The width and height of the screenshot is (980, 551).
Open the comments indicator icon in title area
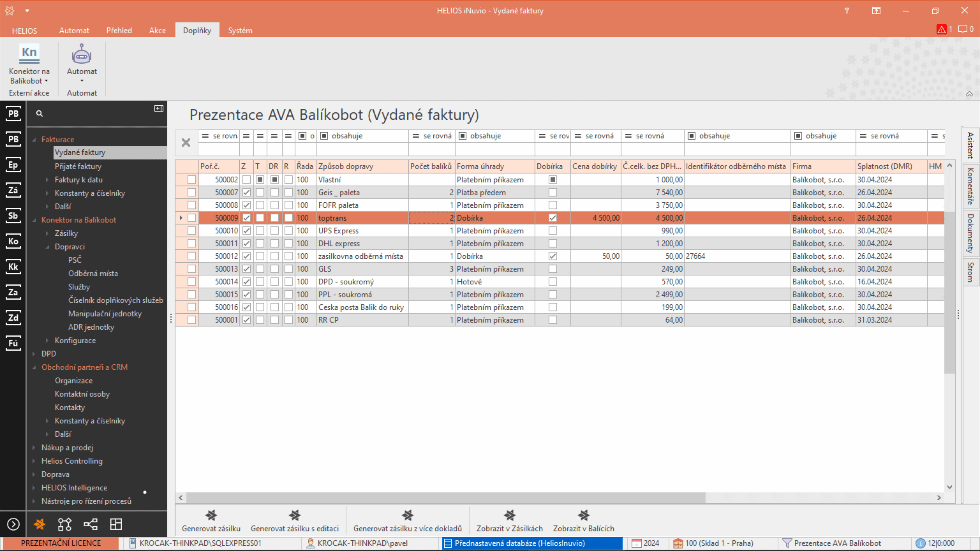pyautogui.click(x=962, y=29)
